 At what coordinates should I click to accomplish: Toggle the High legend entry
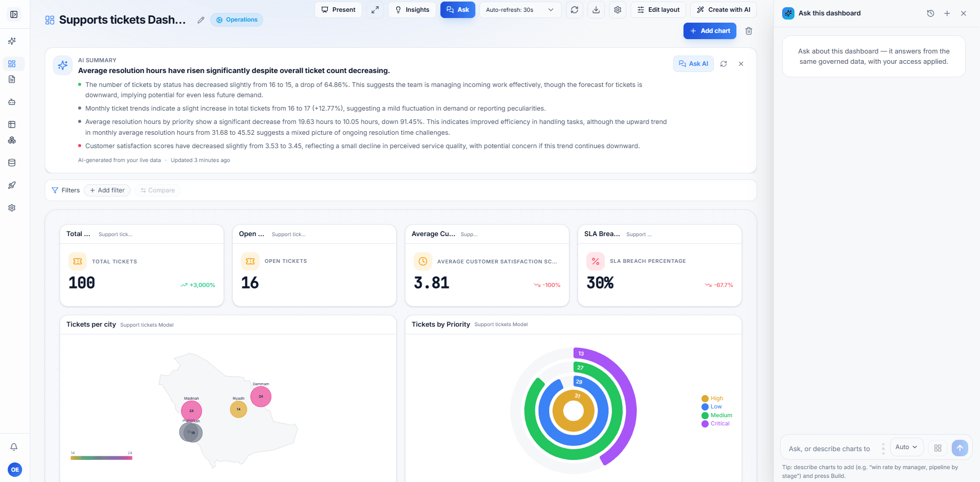[712, 399]
